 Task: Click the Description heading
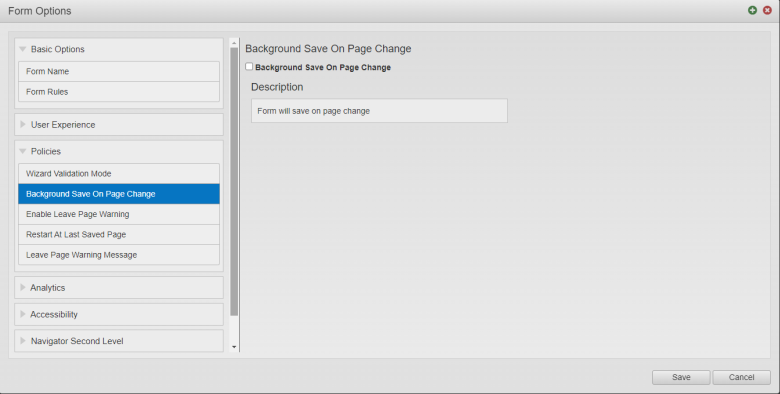pyautogui.click(x=277, y=87)
